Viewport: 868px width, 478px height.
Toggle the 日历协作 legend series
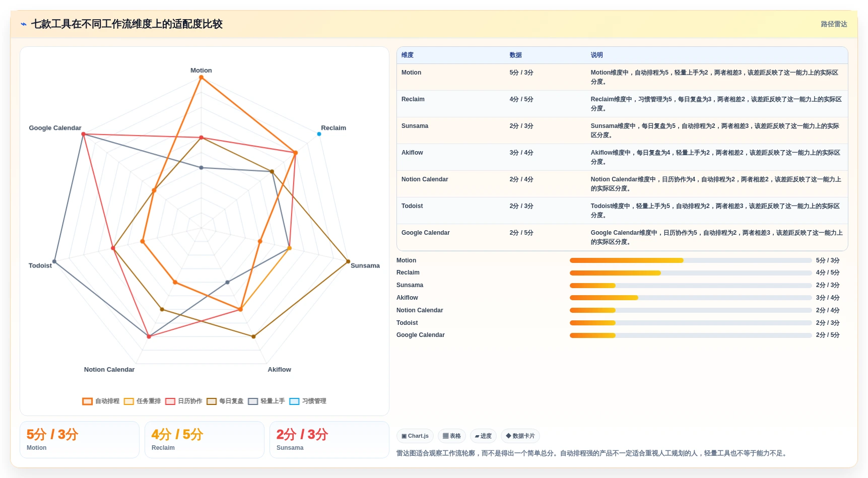pos(184,401)
